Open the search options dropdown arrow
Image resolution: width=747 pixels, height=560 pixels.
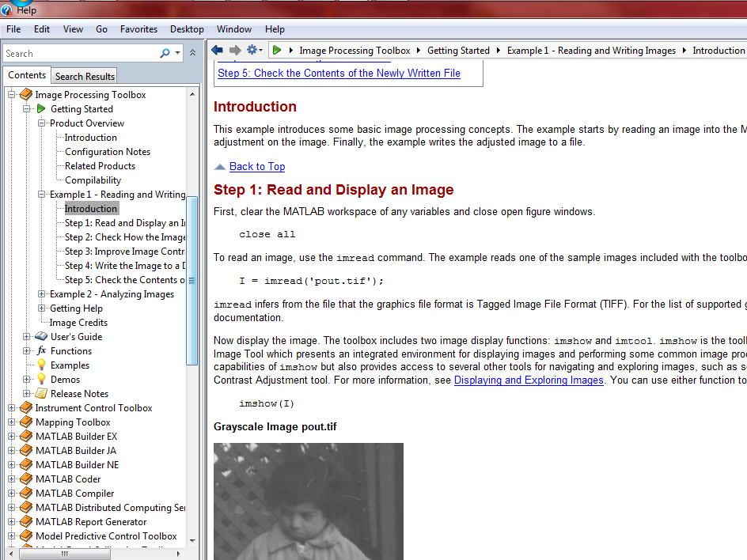[178, 53]
